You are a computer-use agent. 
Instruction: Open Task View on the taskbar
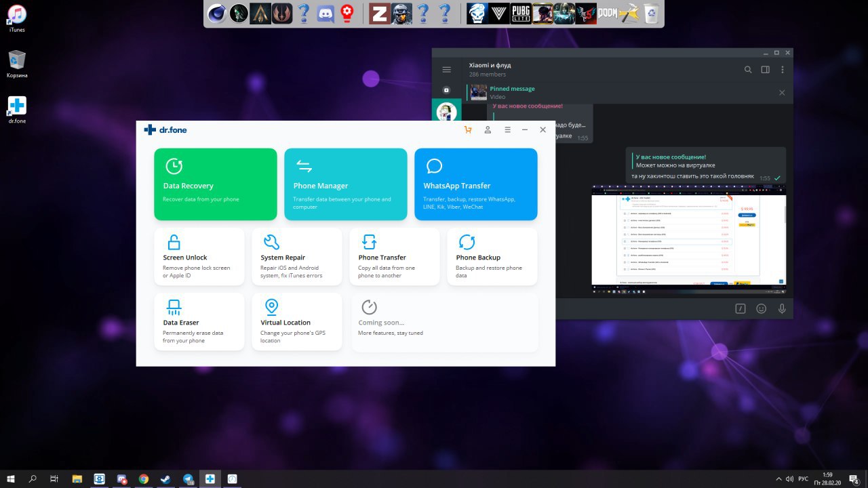click(55, 479)
